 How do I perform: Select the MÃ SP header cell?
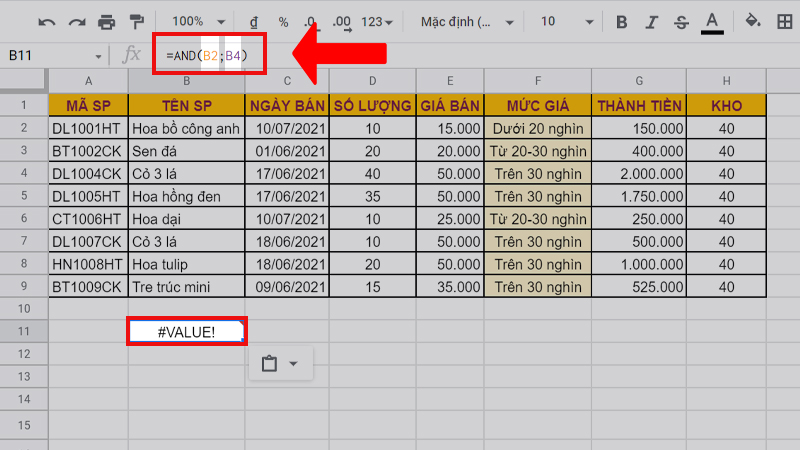88,106
